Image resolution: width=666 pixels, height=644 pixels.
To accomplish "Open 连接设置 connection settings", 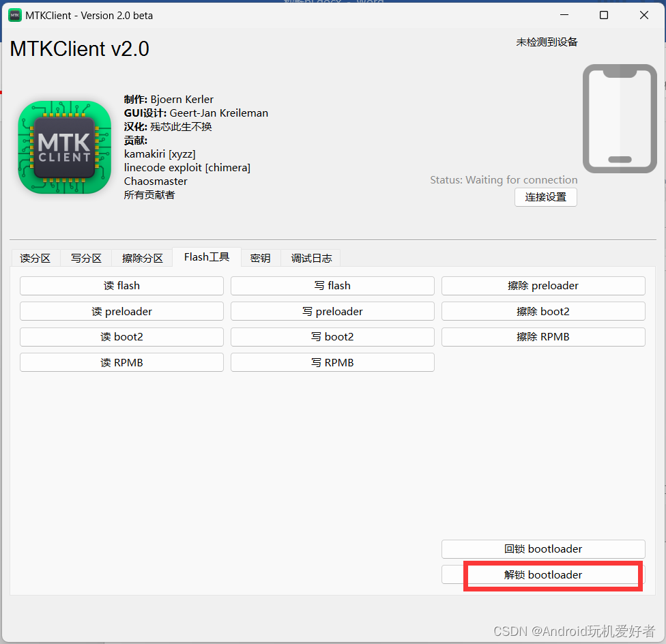I will (546, 197).
